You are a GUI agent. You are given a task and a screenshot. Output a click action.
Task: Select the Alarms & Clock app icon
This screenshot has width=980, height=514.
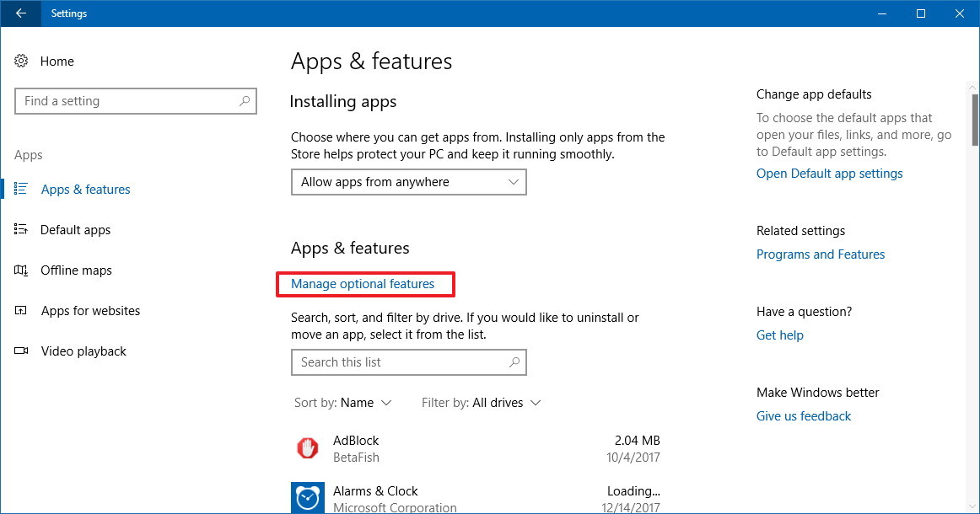click(307, 497)
